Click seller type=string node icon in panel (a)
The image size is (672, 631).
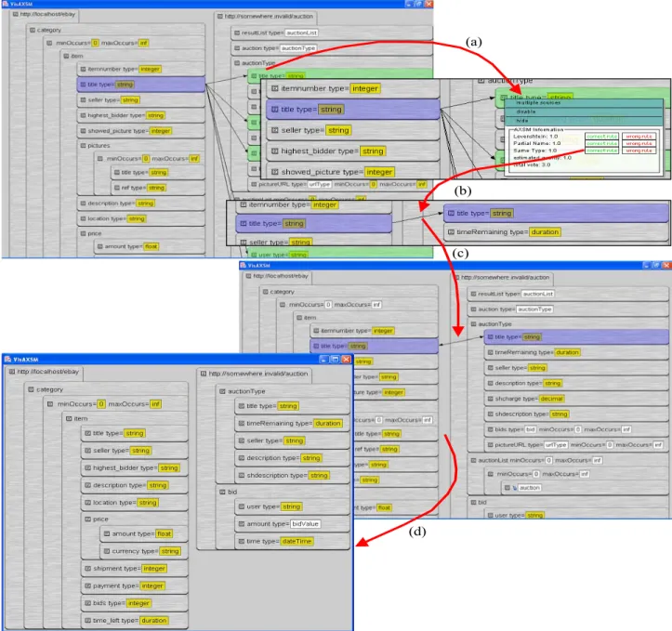pyautogui.click(x=275, y=130)
